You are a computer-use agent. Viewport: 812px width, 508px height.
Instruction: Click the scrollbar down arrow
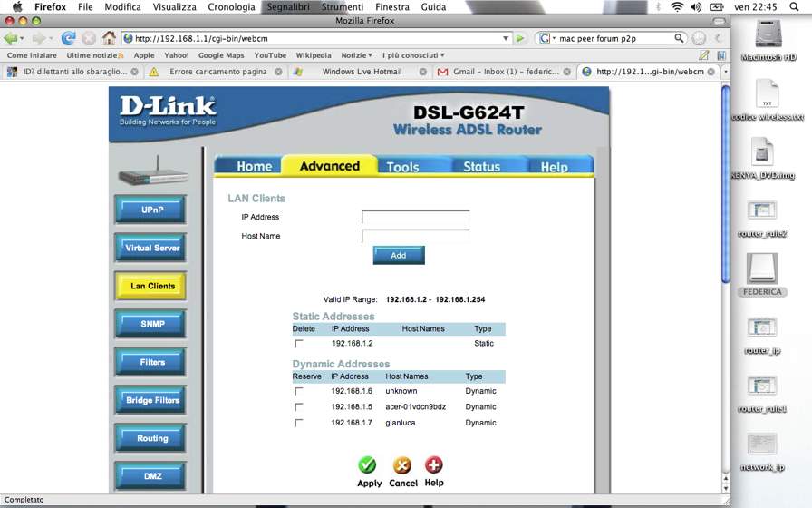pos(726,488)
